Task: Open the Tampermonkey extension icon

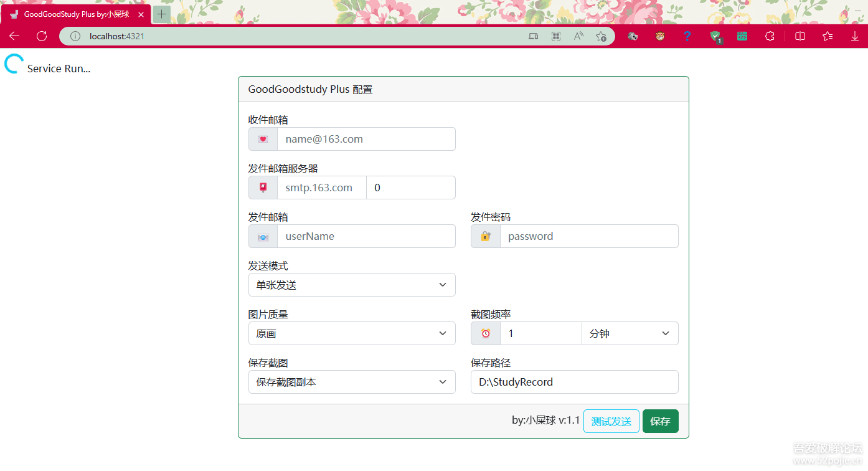Action: (659, 36)
